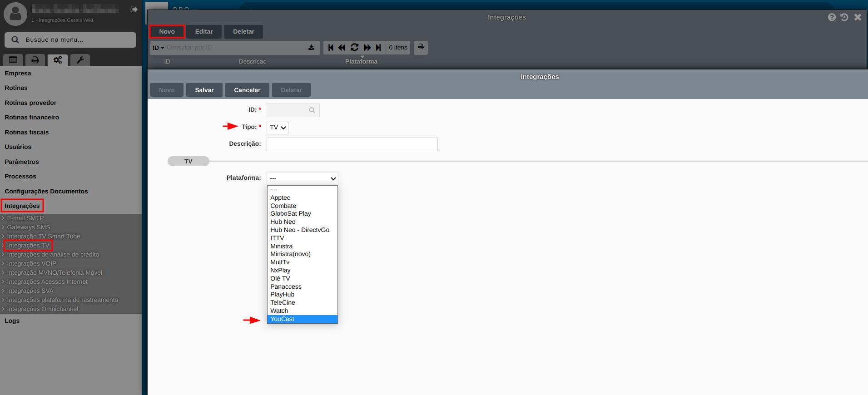The height and width of the screenshot is (395, 868).
Task: Open the ID filter dropdown
Action: 159,48
